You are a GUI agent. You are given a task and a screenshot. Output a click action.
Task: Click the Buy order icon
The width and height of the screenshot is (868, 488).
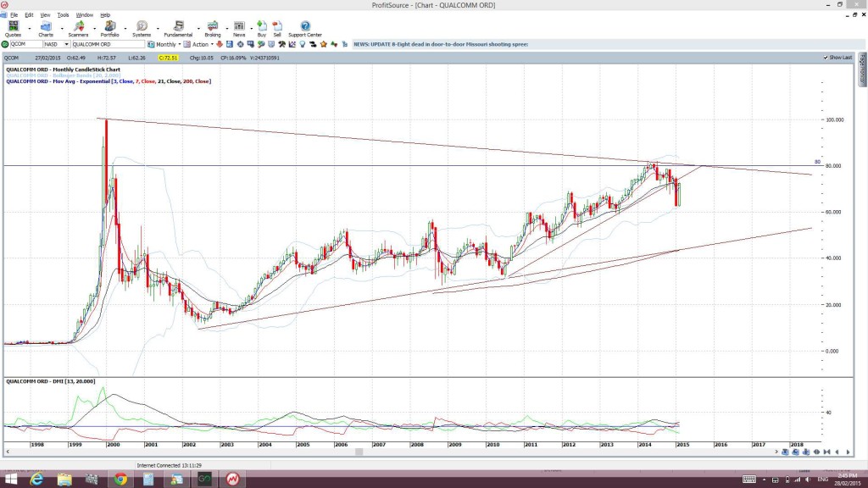point(262,29)
